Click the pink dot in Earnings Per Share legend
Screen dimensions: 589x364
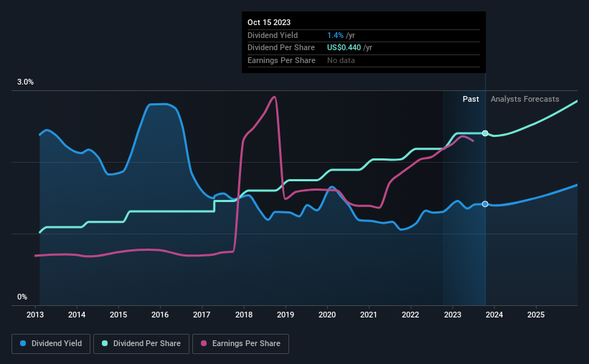coord(204,343)
